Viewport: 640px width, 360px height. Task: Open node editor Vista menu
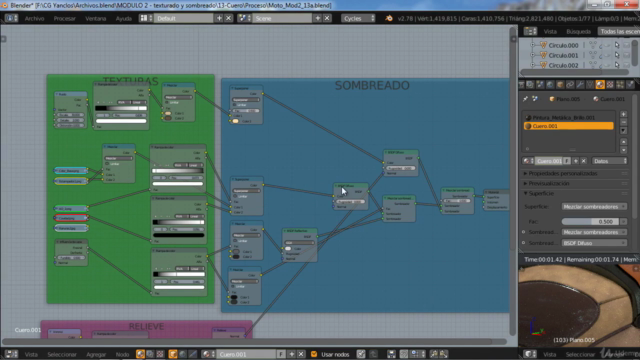(31, 354)
